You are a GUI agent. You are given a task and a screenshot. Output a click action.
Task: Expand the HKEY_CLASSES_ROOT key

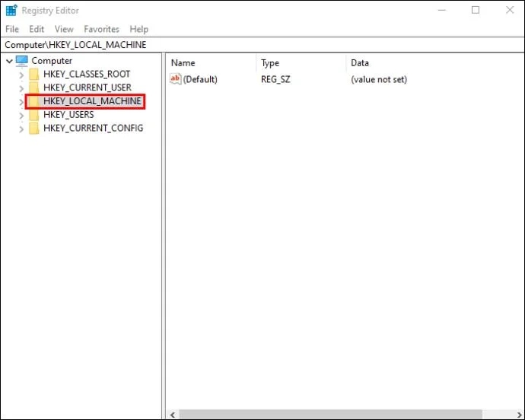tap(21, 75)
